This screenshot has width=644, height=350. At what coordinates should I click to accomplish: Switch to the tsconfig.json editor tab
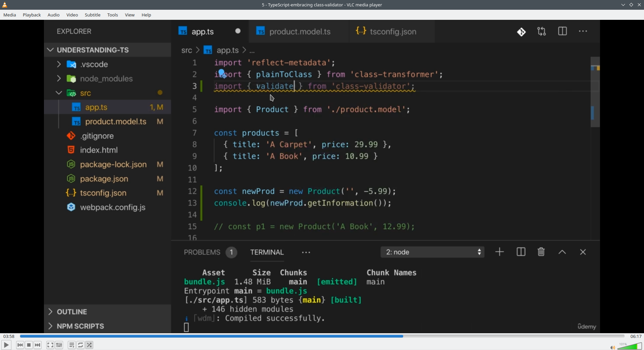[392, 32]
